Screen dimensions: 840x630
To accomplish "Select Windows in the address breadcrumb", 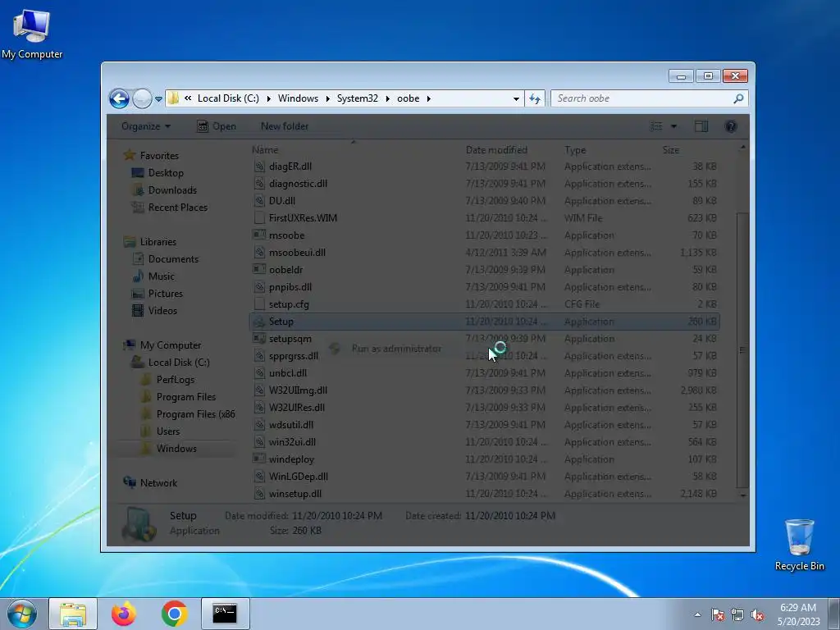I will coord(298,98).
